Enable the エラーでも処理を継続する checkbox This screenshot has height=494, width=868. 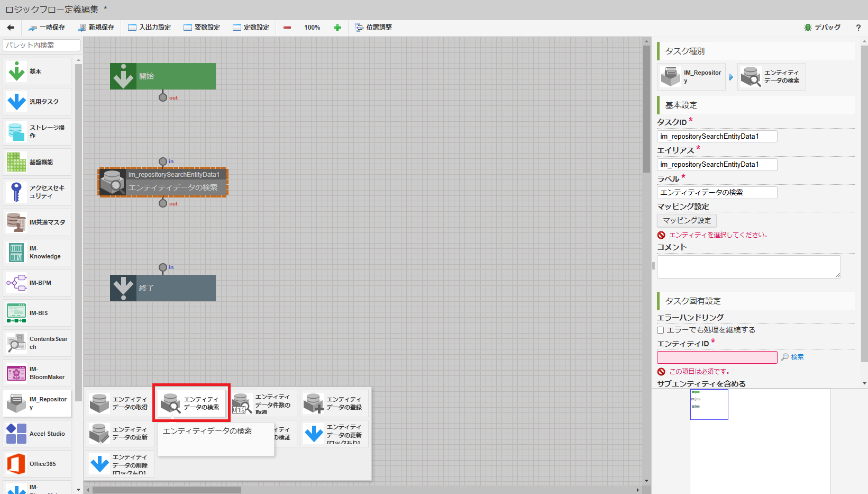660,329
